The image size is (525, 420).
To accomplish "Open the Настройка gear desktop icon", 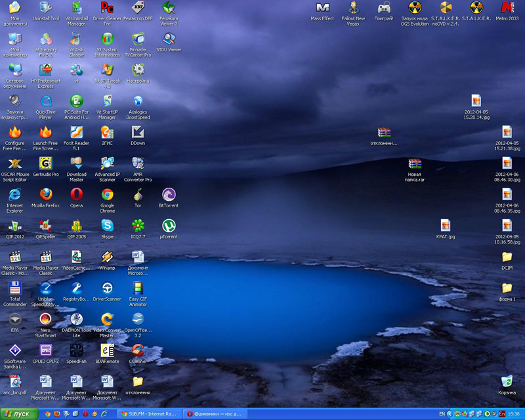I will (x=138, y=73).
